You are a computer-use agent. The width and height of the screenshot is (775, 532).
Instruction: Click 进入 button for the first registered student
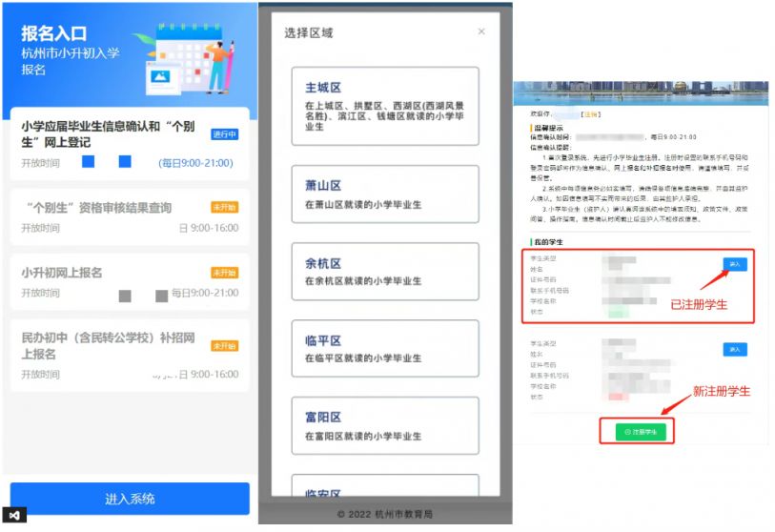(734, 264)
